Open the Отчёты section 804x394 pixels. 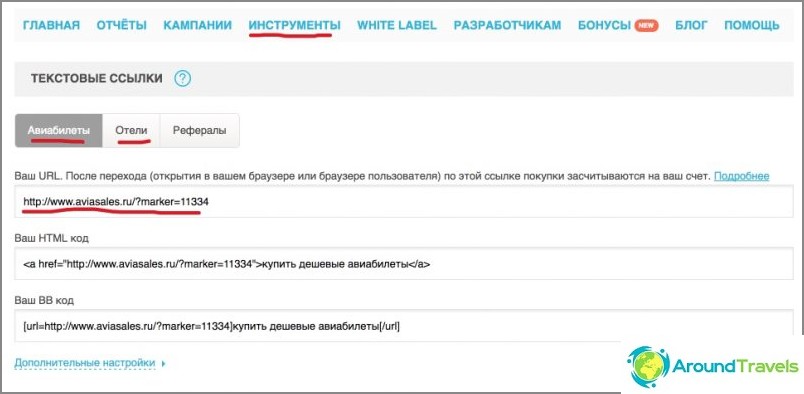click(122, 25)
